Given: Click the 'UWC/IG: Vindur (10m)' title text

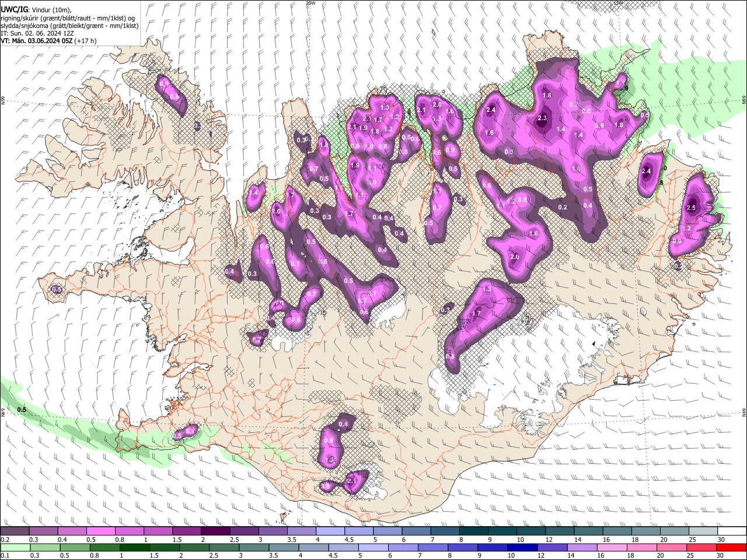Looking at the screenshot, I should click(x=36, y=9).
